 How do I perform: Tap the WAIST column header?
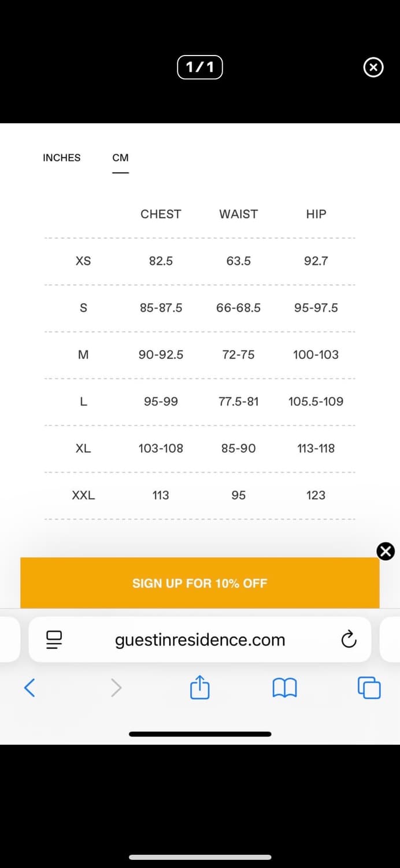coord(238,214)
